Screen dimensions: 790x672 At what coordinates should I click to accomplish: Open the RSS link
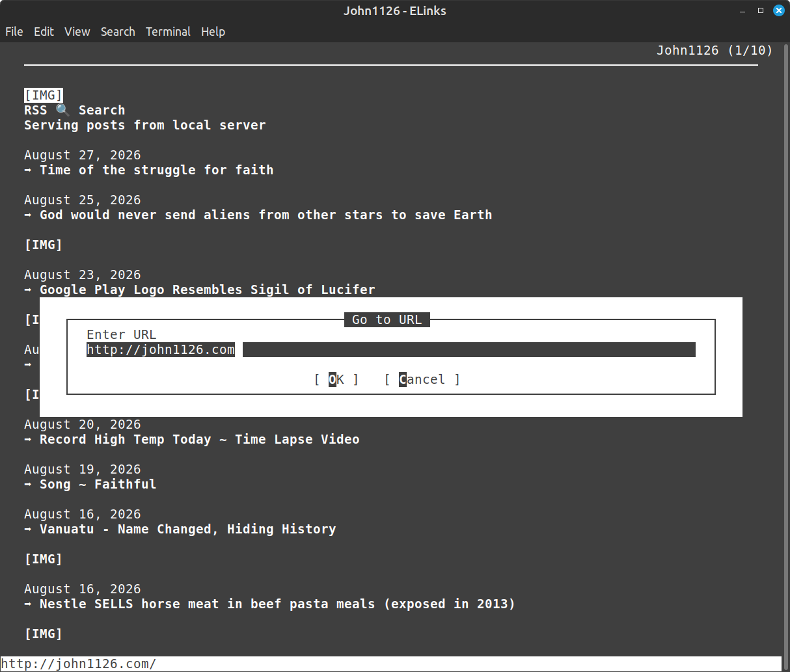coord(36,111)
